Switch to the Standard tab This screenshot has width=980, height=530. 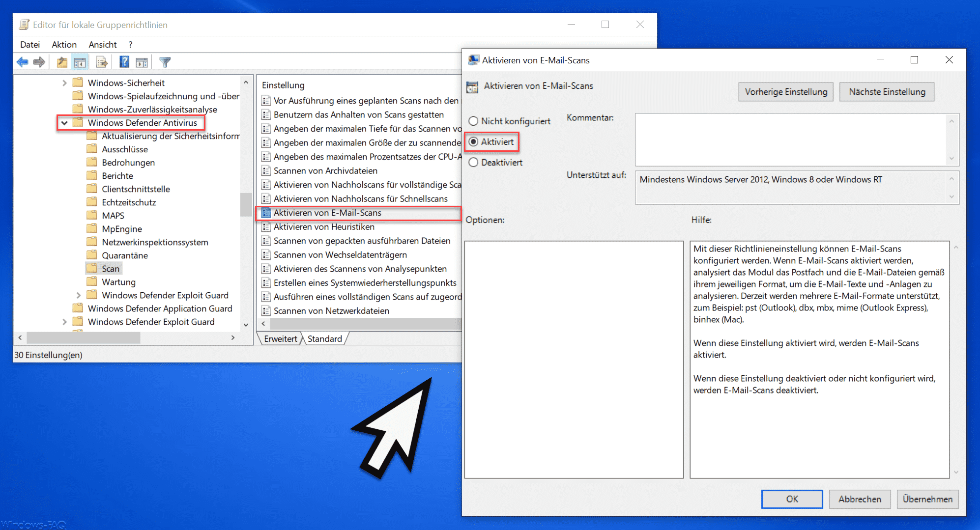[325, 338]
